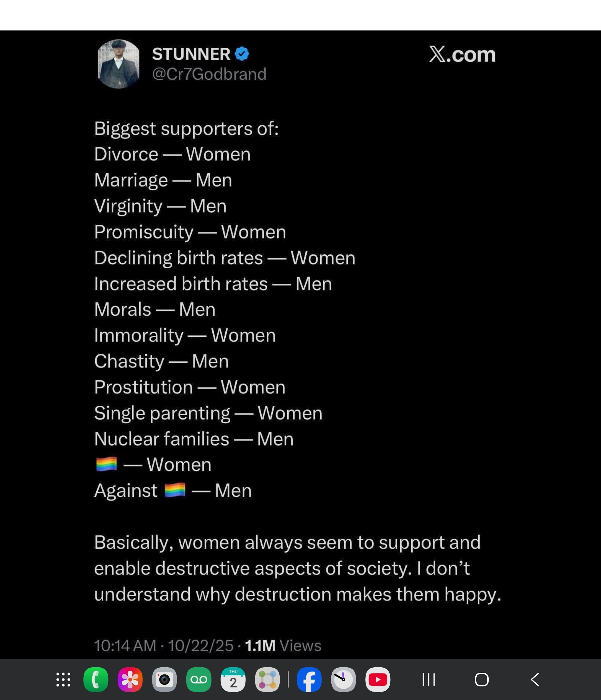Open the four-dot connected squares app
601x700 pixels.
[267, 679]
